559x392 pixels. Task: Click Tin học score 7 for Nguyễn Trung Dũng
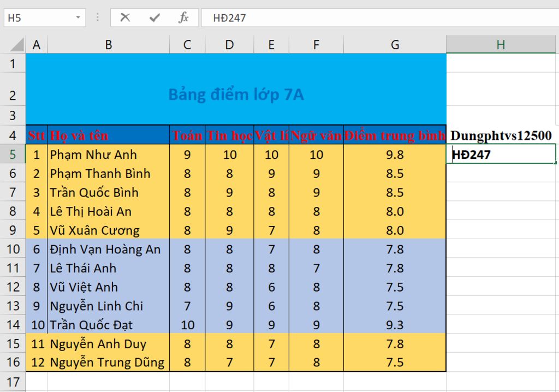(x=229, y=362)
